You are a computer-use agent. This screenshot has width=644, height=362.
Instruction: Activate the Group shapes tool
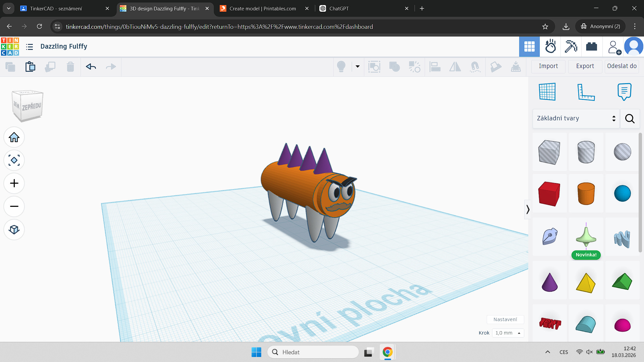coord(394,67)
